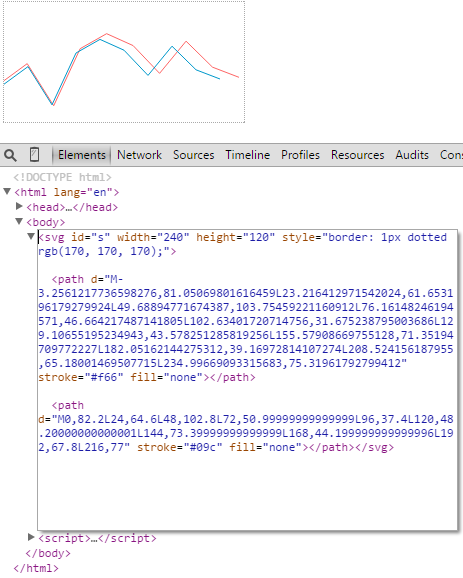Open the partially visible Console tab

click(451, 155)
